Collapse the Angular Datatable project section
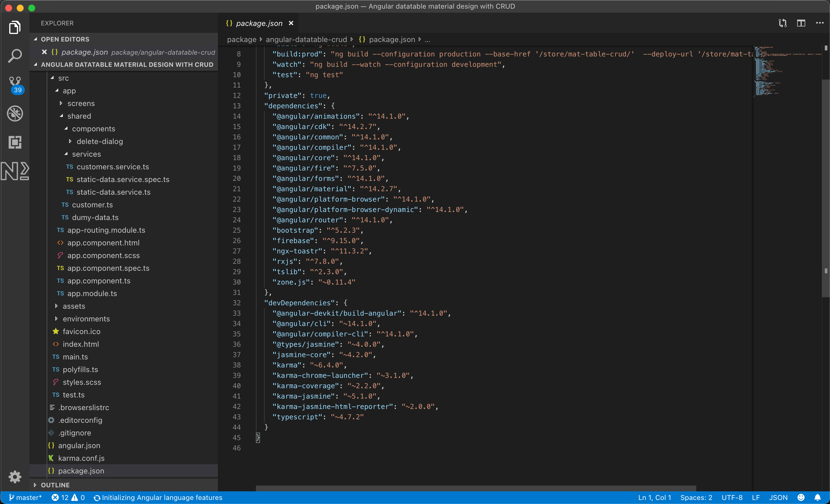Viewport: 830px width, 504px height. pyautogui.click(x=35, y=64)
